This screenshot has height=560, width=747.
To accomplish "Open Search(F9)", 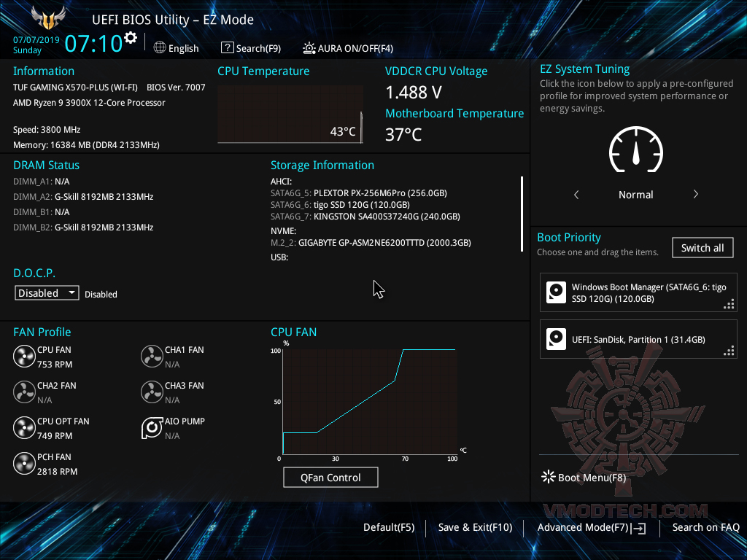I will click(x=251, y=48).
